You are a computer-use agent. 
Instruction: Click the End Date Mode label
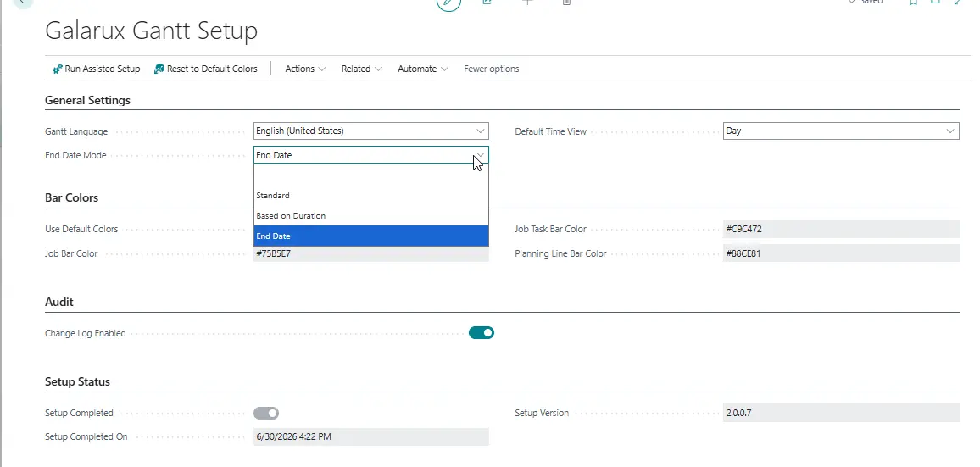click(75, 155)
